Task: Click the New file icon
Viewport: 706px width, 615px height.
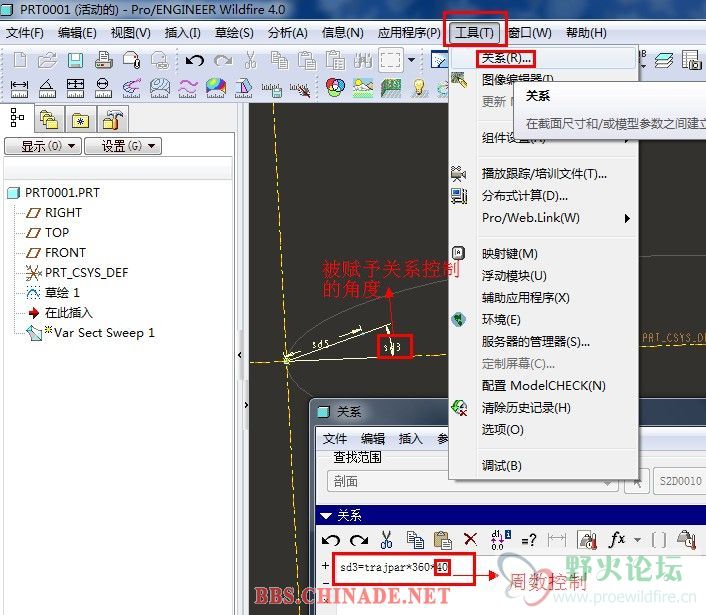Action: (x=20, y=60)
